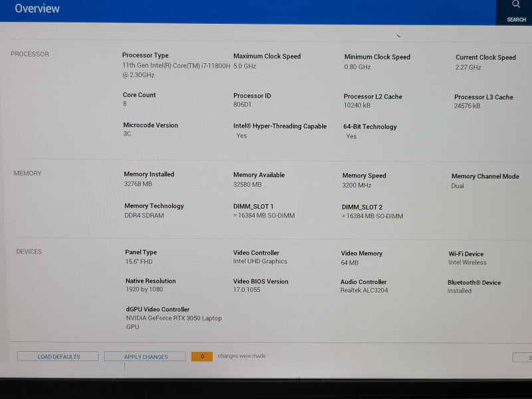Click the Audio Controller Realtek ALC3204 value
The image size is (532, 399).
pos(364,291)
